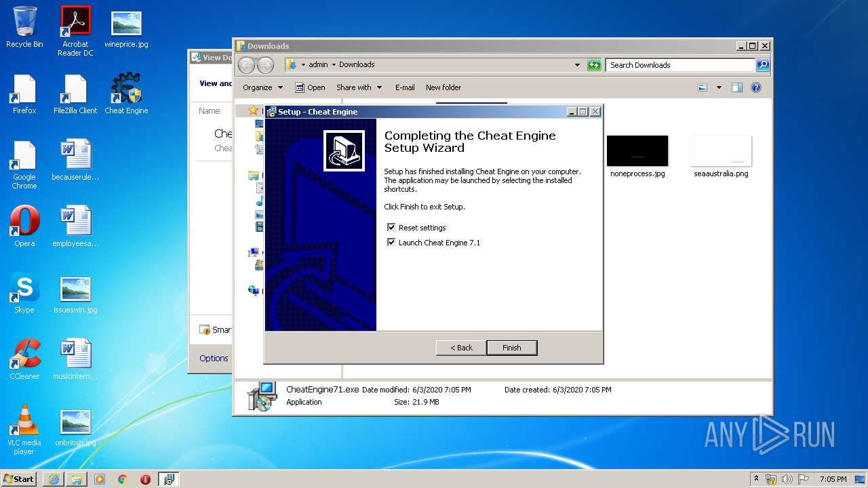Click the Name column header in View Downloads

tap(209, 111)
